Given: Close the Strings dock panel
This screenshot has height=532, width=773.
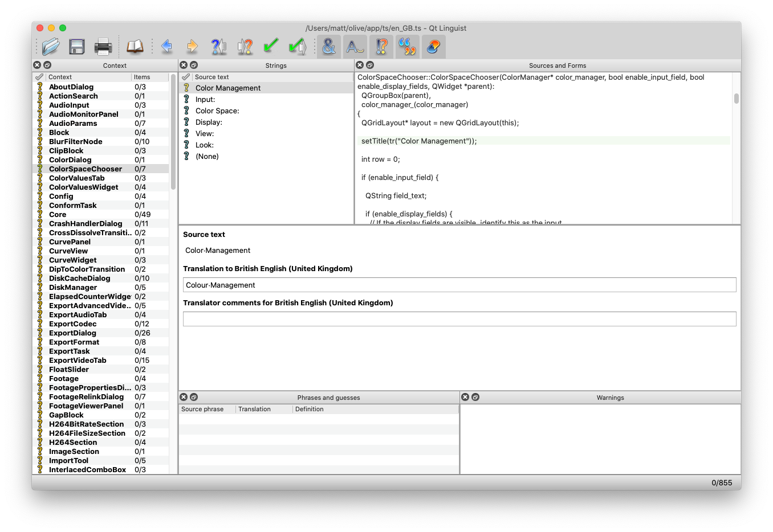Looking at the screenshot, I should pos(184,65).
